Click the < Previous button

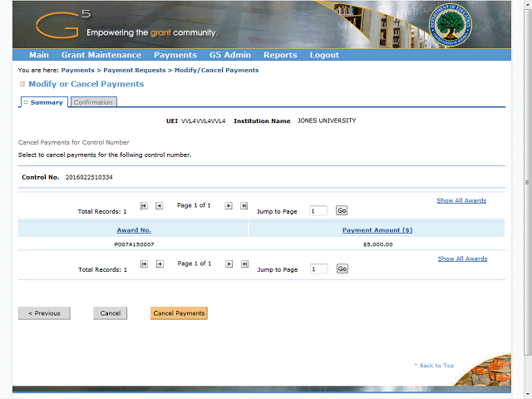(x=44, y=313)
